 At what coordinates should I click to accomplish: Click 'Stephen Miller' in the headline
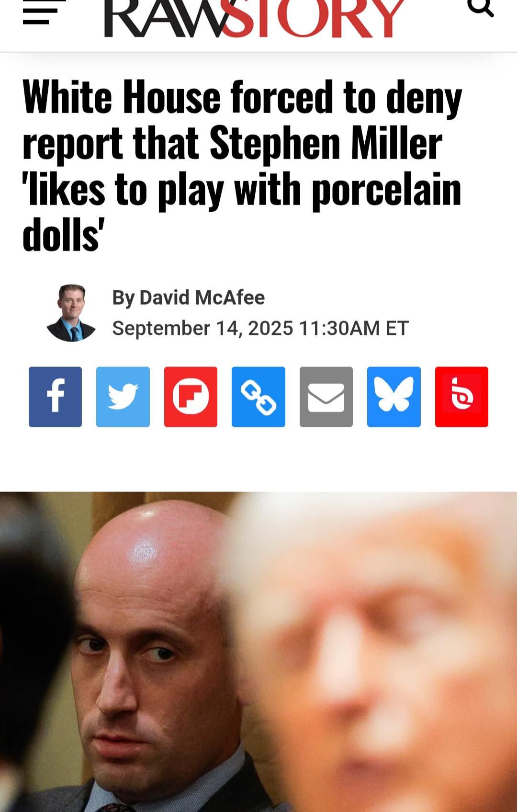click(x=326, y=143)
